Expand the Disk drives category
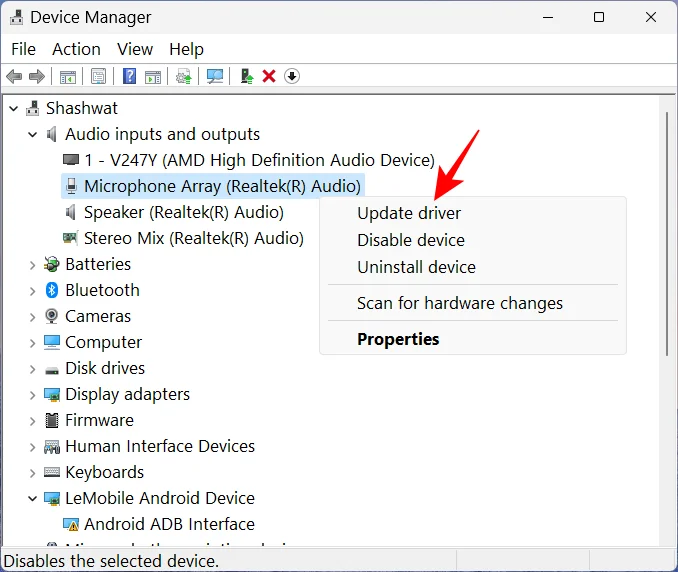 pos(32,369)
